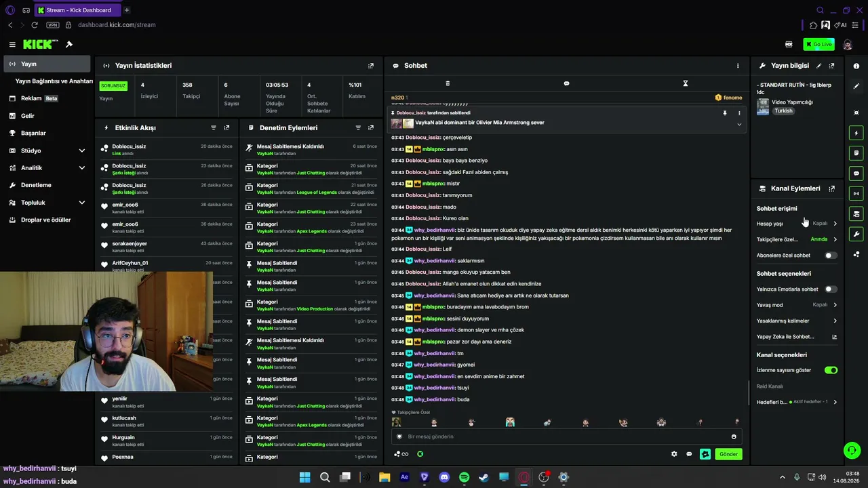Pop out the Denetim Eylemleri panel
Viewport: 868px width, 488px height.
371,127
